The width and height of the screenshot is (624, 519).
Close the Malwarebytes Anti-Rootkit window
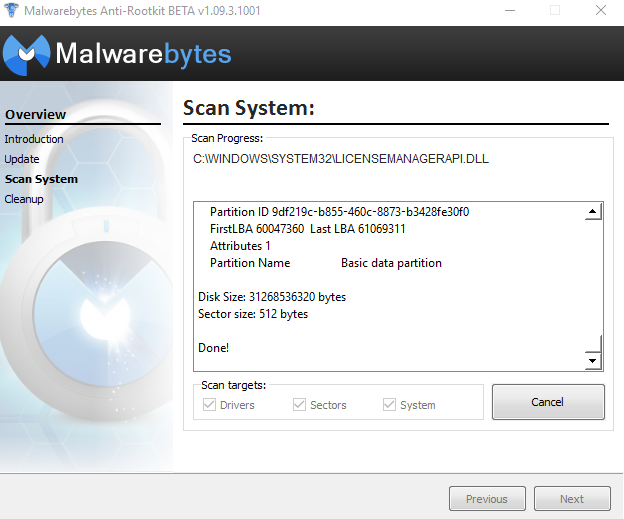601,10
